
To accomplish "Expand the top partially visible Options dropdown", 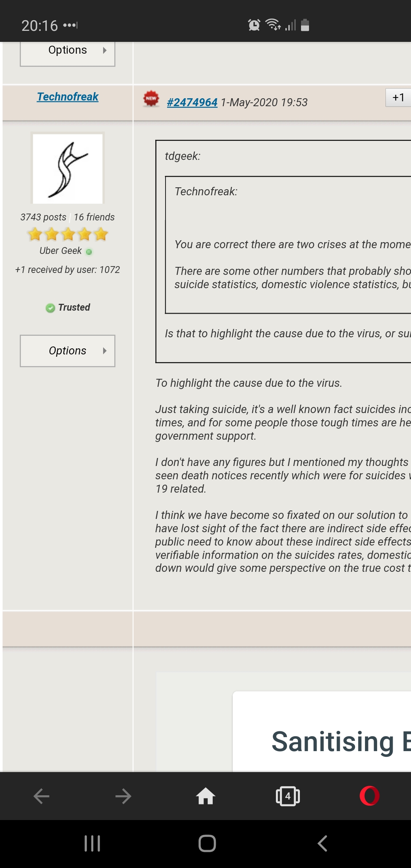I will 68,51.
